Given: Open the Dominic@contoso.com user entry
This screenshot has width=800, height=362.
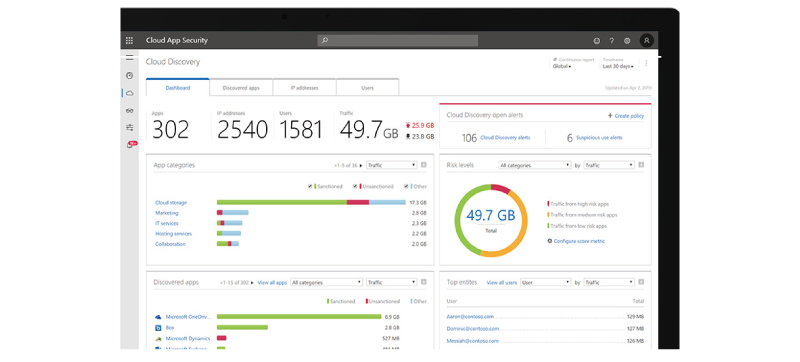Looking at the screenshot, I should point(472,328).
